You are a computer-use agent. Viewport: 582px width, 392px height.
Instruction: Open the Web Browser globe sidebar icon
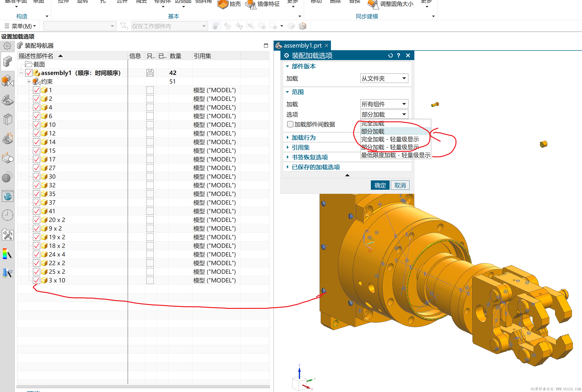pyautogui.click(x=7, y=196)
